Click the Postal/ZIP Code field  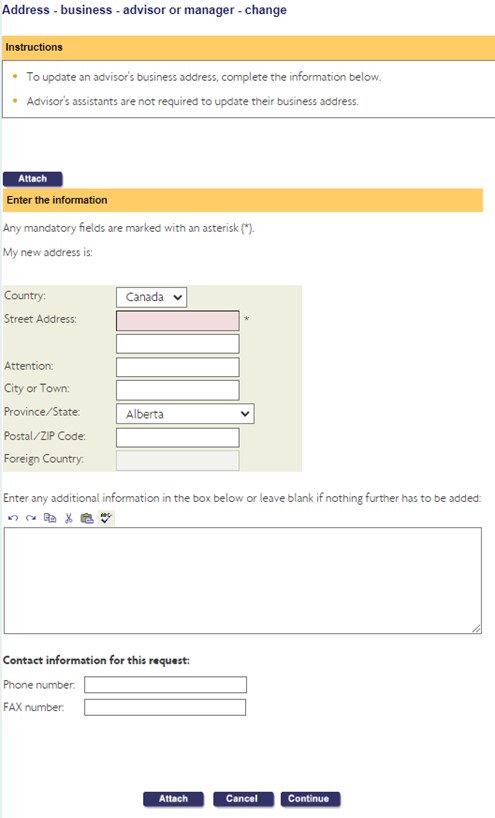pyautogui.click(x=178, y=437)
